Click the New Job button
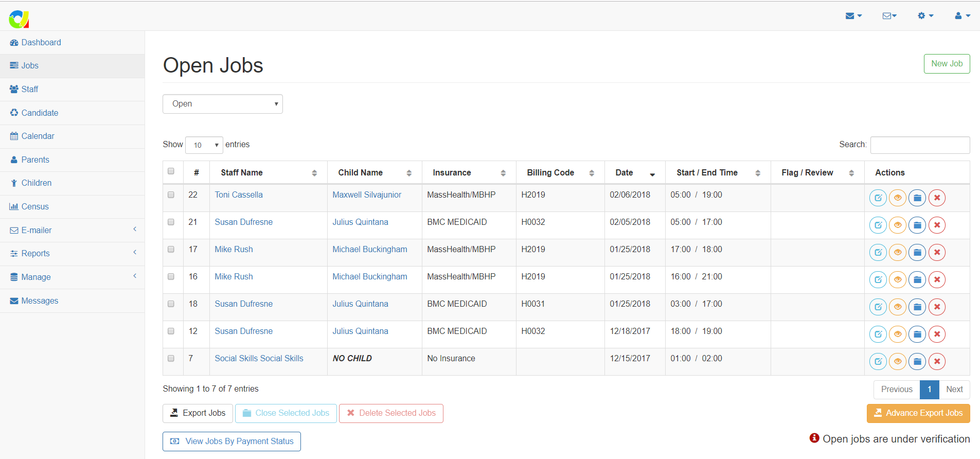The height and width of the screenshot is (459, 980). click(x=947, y=64)
